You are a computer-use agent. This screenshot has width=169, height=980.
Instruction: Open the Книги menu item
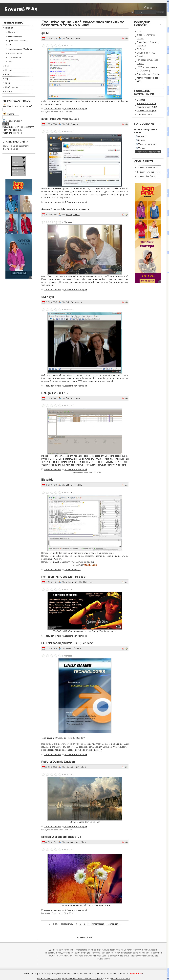[8, 83]
